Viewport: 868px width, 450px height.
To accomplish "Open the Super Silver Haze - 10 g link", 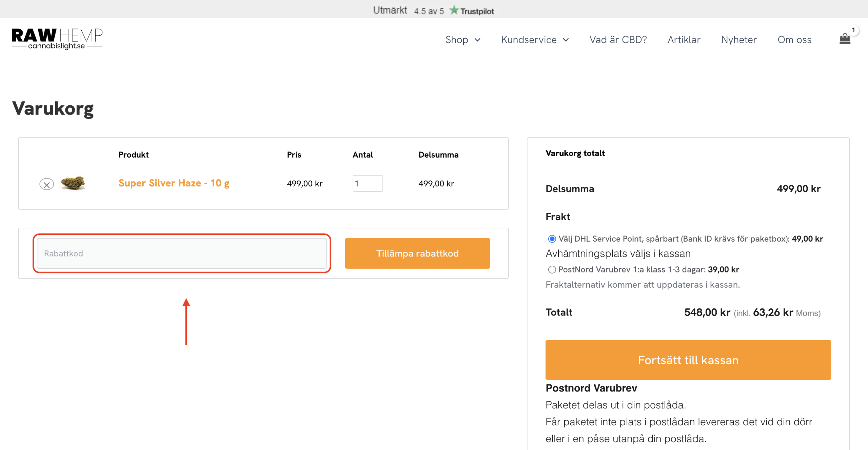I will click(174, 183).
